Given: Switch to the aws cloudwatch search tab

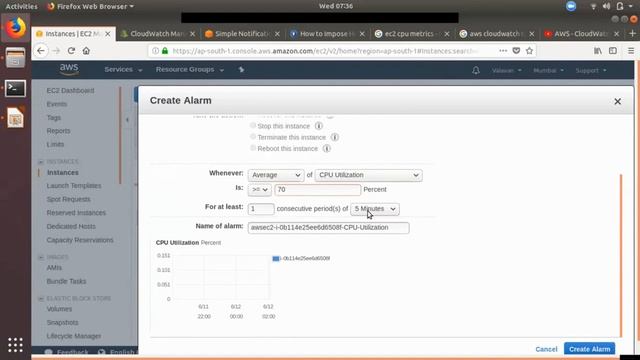Looking at the screenshot, I should click(x=497, y=34).
